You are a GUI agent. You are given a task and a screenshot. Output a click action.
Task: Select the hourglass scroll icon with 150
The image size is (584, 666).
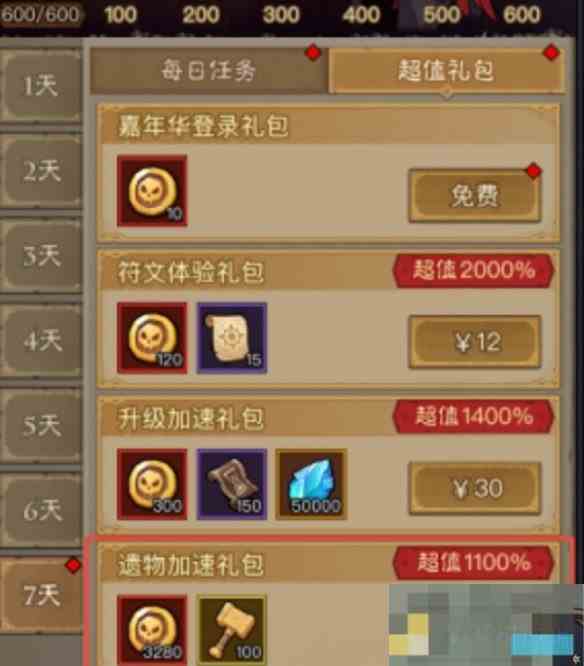click(231, 484)
